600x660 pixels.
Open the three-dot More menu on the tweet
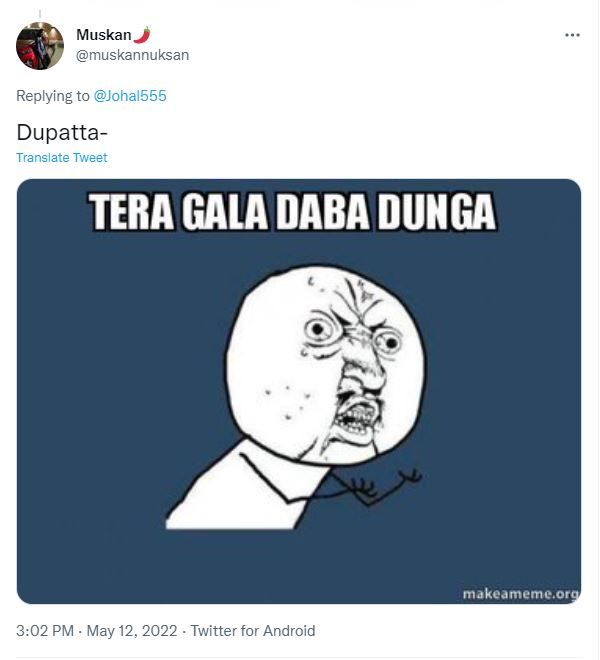(x=572, y=35)
